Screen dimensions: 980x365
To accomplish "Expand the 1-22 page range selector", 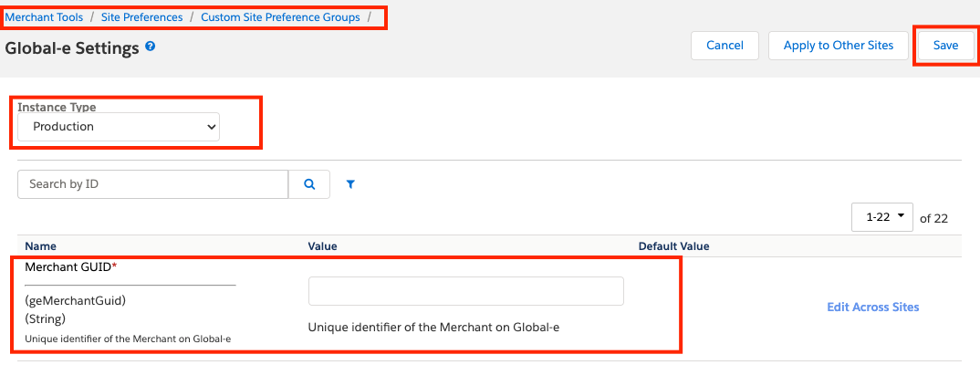I will point(882,217).
